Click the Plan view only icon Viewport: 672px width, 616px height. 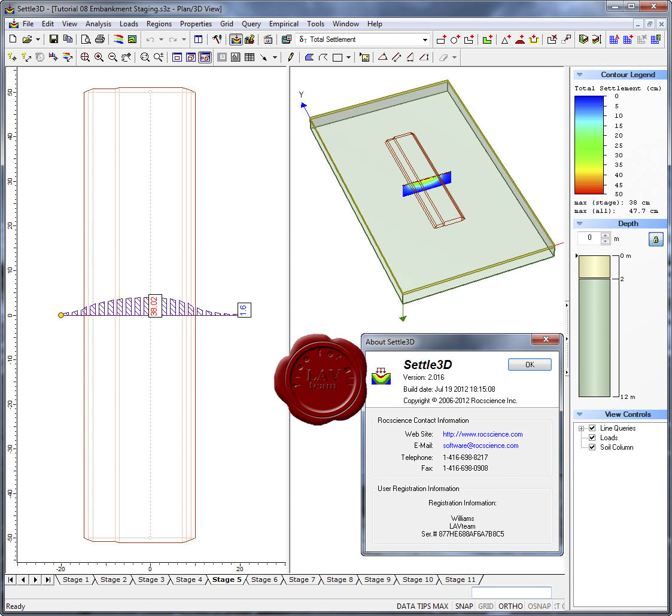[177, 57]
